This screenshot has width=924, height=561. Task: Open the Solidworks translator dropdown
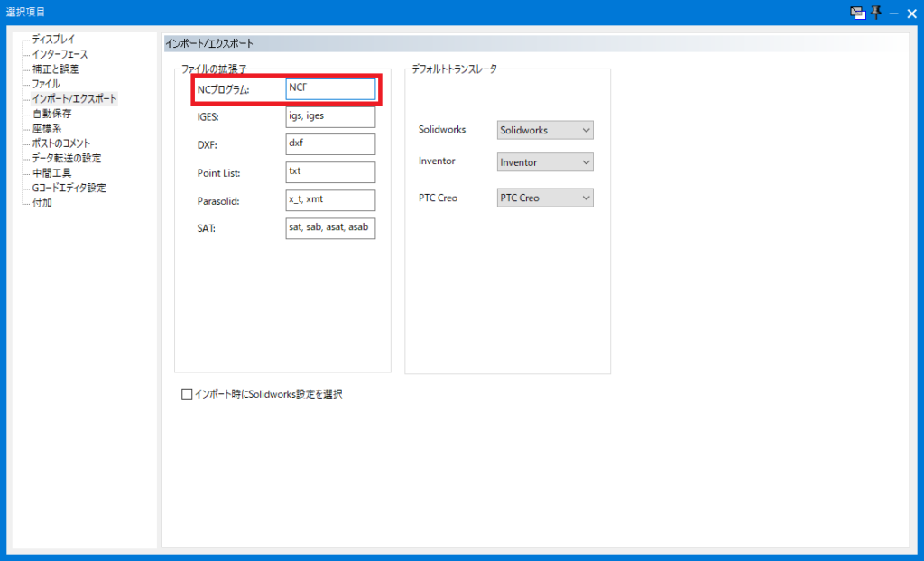[x=545, y=130]
